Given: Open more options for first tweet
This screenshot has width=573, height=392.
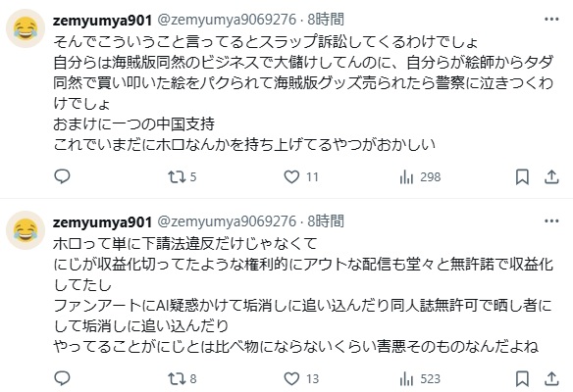Looking at the screenshot, I should point(551,19).
